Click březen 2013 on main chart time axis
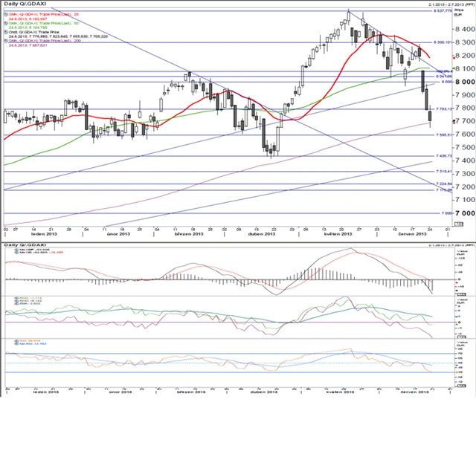The height and width of the screenshot is (457, 476). 189,234
